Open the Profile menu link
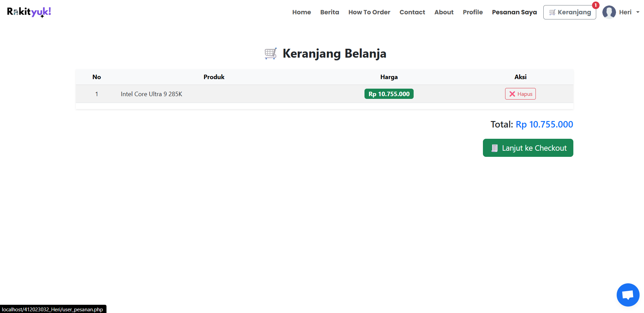Image resolution: width=644 pixels, height=313 pixels. pos(473,12)
